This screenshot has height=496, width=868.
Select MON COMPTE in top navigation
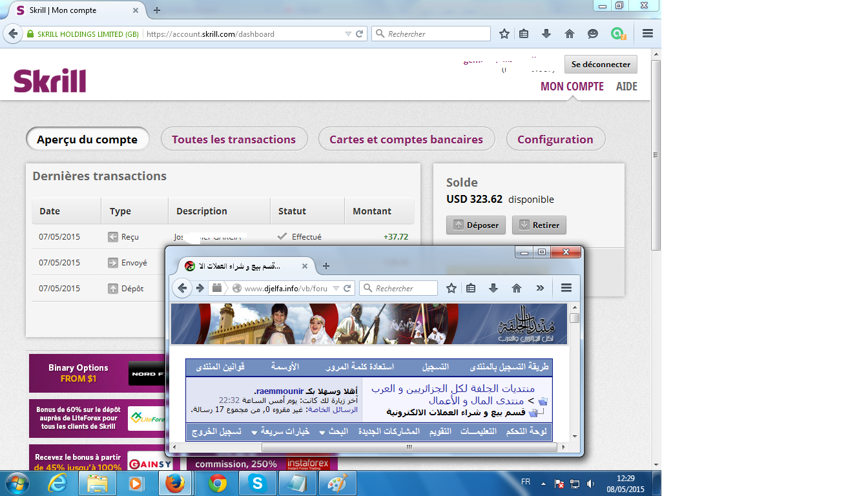click(x=572, y=87)
